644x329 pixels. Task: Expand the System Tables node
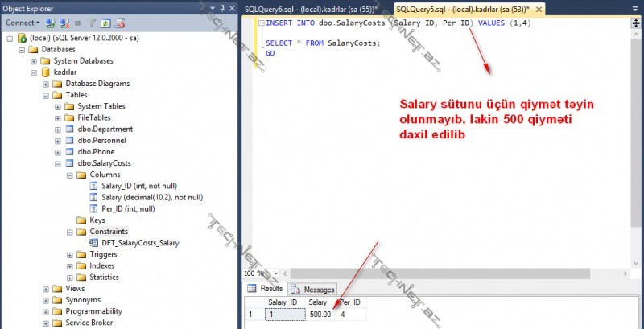57,107
